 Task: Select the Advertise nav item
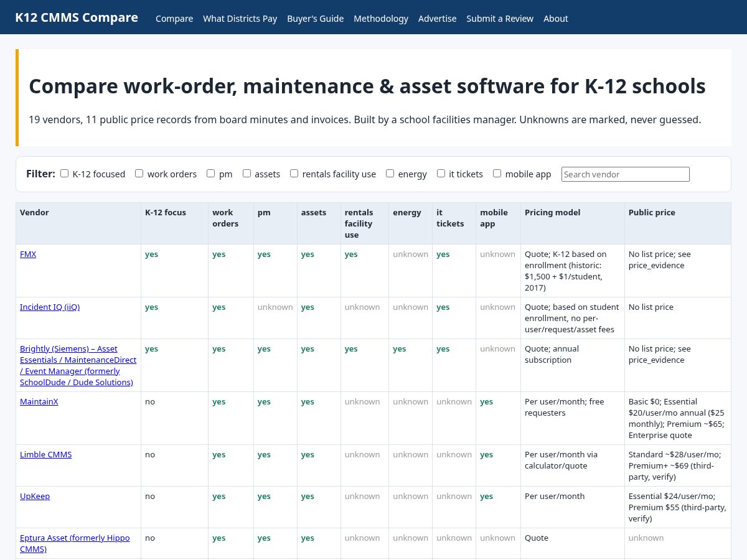pyautogui.click(x=437, y=19)
